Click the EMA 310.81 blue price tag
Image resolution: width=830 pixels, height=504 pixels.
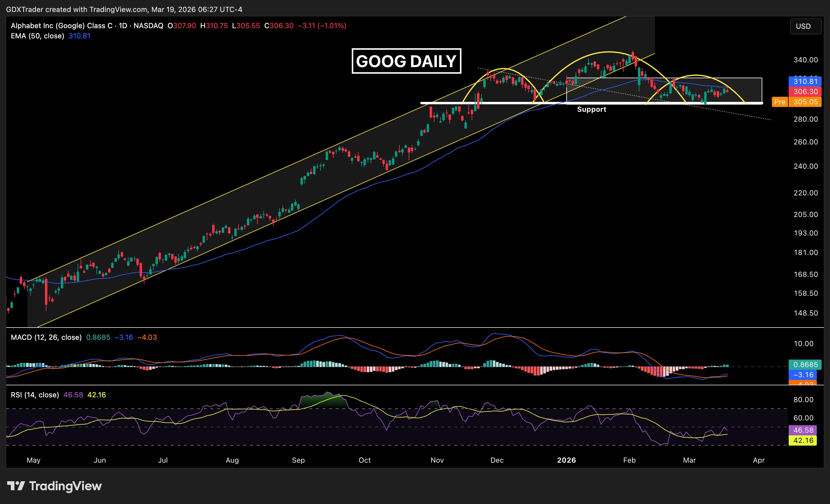click(x=805, y=81)
